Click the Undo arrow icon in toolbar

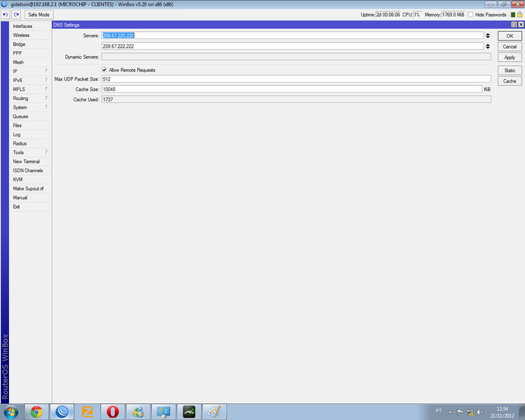(6, 15)
